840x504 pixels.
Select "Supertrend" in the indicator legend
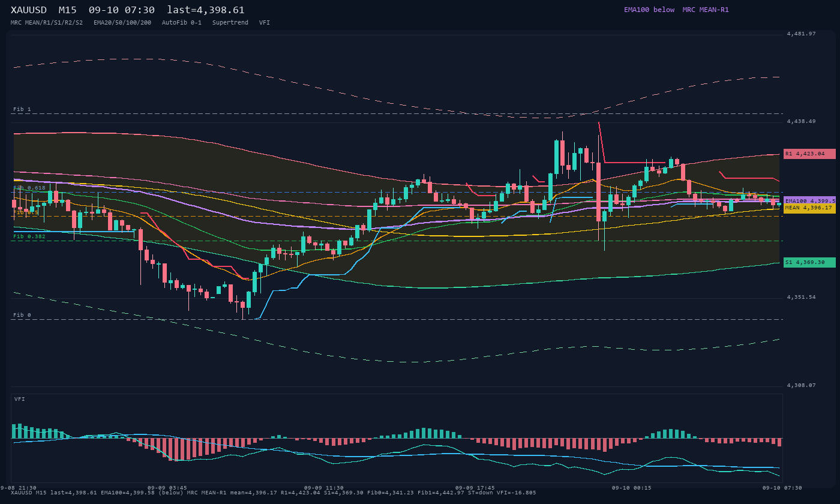[x=230, y=23]
